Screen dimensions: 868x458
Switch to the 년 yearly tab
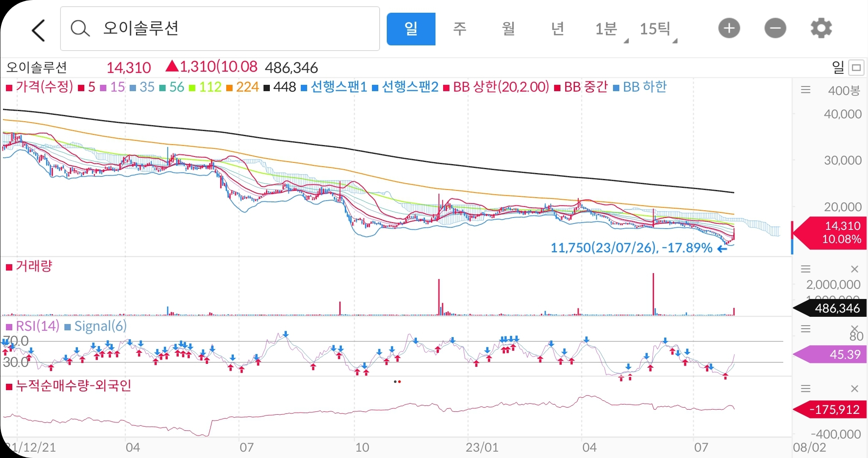point(557,29)
